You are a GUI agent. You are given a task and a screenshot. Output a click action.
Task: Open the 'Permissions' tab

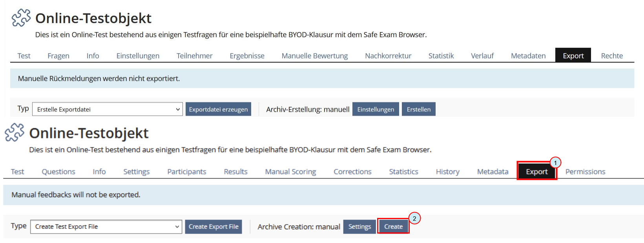[x=585, y=172]
